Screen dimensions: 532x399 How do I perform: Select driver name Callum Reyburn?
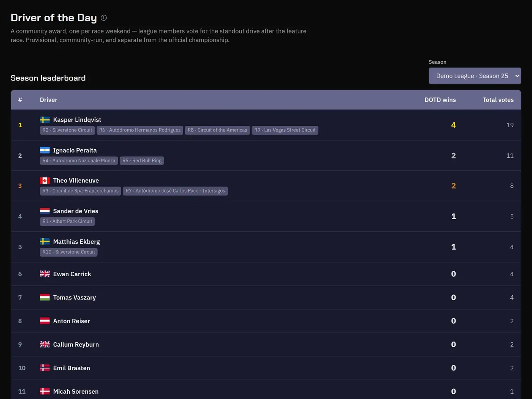coord(76,345)
